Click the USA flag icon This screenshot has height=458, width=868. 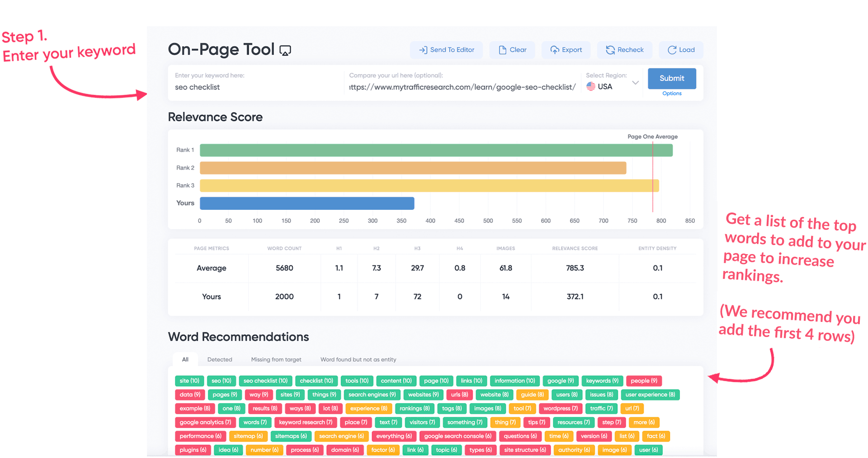pyautogui.click(x=591, y=86)
